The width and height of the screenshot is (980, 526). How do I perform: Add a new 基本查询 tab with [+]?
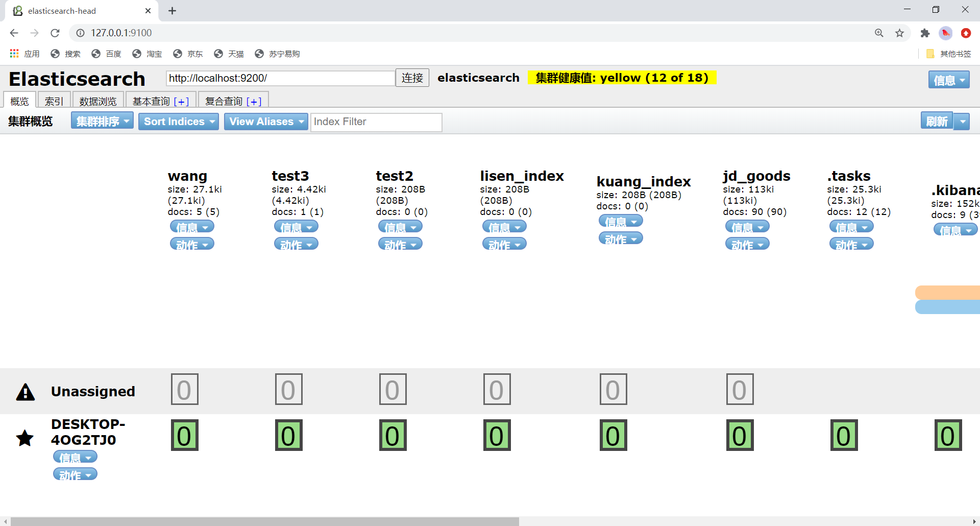pos(181,101)
